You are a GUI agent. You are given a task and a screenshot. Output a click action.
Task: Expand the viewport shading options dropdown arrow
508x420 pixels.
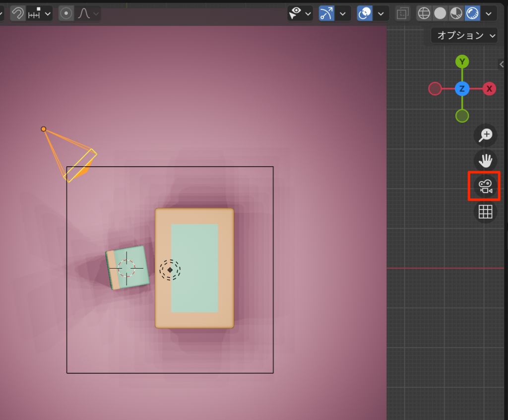click(x=490, y=13)
